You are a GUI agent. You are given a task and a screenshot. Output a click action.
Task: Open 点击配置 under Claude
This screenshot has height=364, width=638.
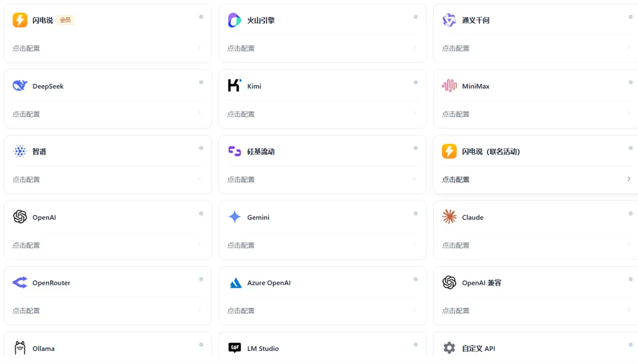[455, 245]
